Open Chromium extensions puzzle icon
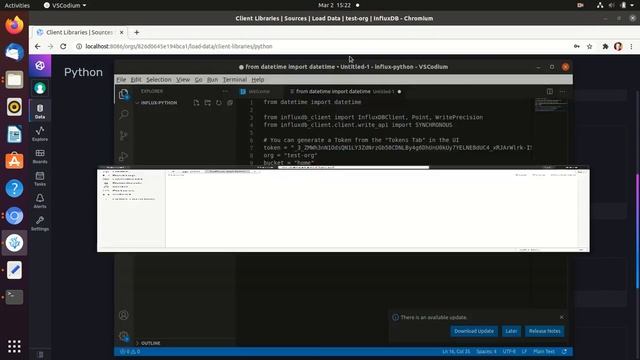The width and height of the screenshot is (640, 360). 605,47
